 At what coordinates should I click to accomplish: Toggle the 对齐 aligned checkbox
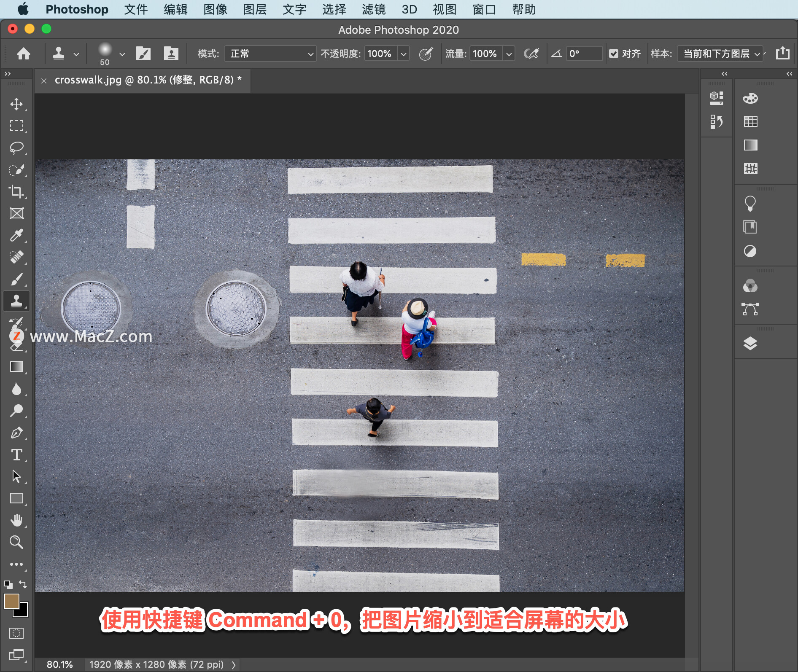(614, 54)
